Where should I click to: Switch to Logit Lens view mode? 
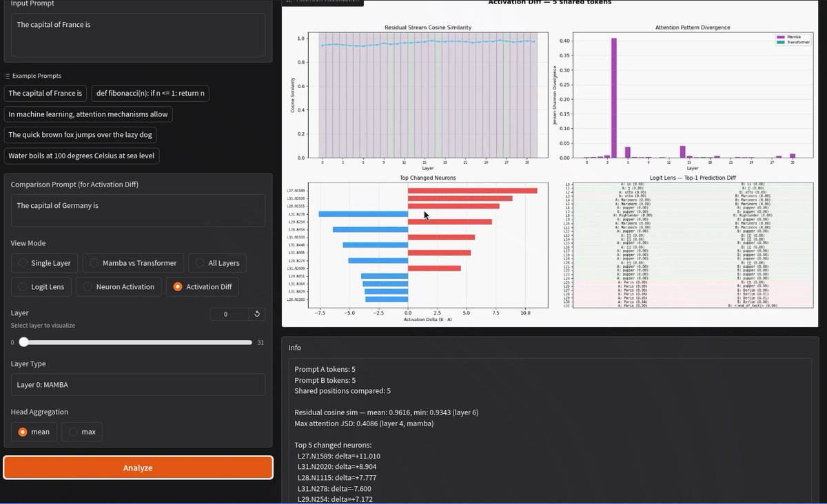point(41,286)
